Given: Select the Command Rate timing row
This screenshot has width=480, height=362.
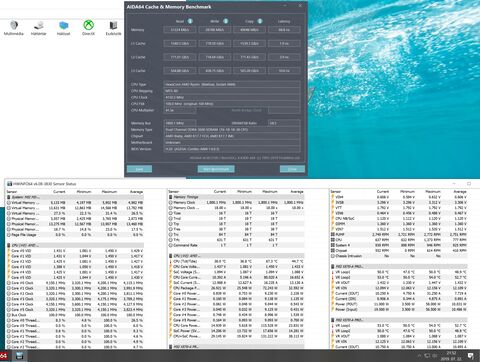Looking at the screenshot, I should [236, 245].
